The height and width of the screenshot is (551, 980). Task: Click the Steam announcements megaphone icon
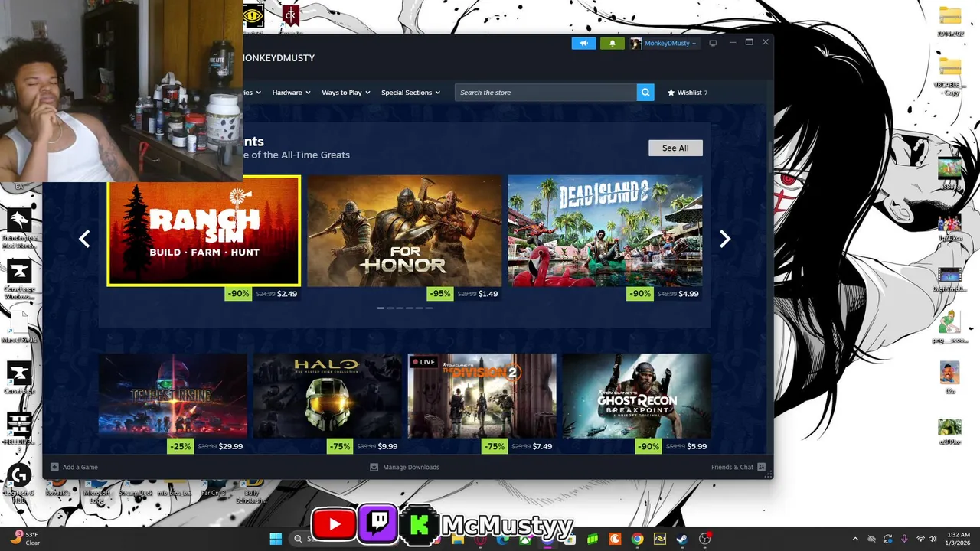click(583, 44)
